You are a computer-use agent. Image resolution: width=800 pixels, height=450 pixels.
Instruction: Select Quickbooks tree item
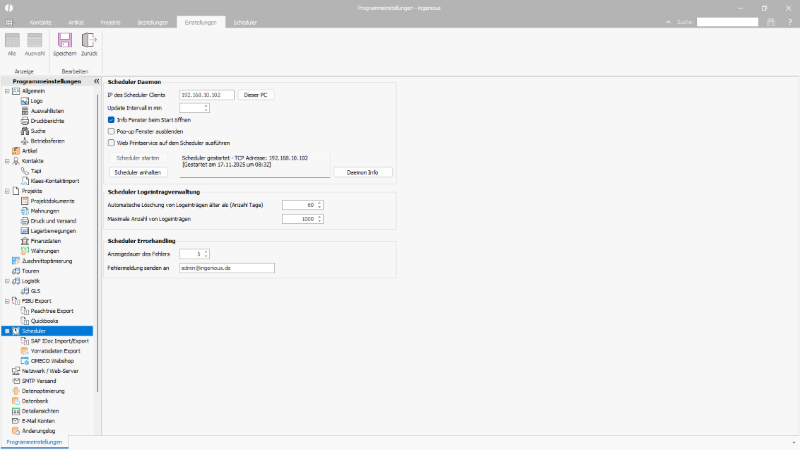(x=44, y=321)
